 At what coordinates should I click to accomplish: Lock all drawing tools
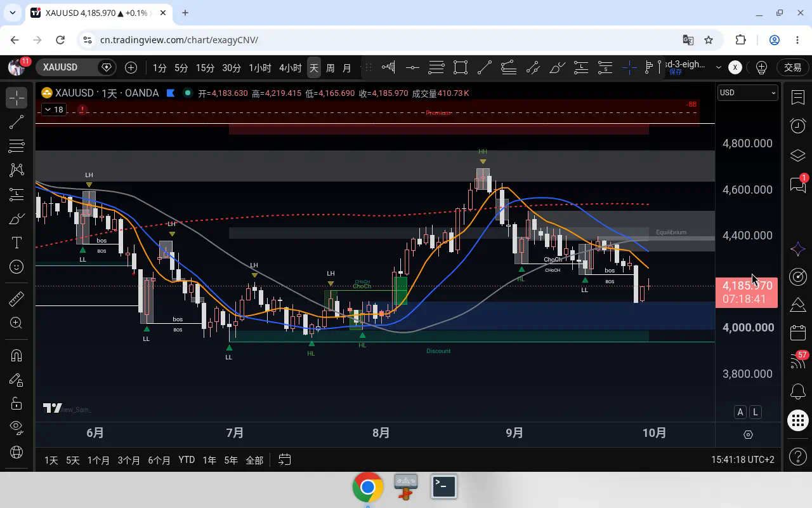[16, 404]
